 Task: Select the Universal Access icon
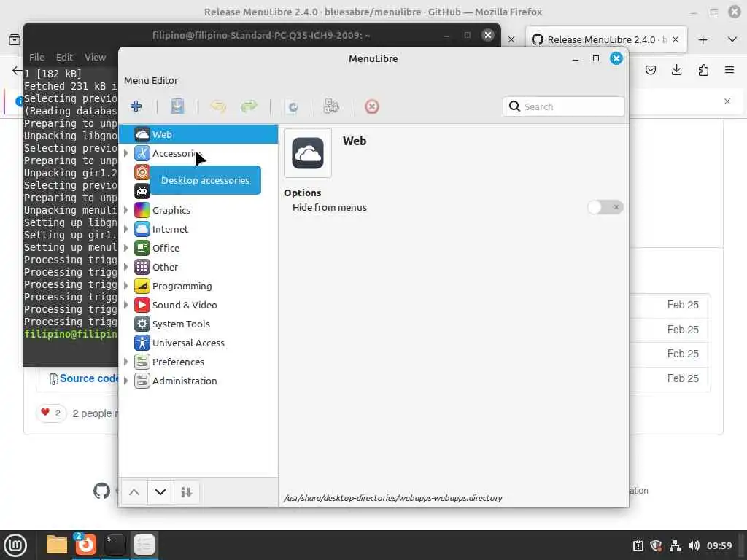[142, 343]
